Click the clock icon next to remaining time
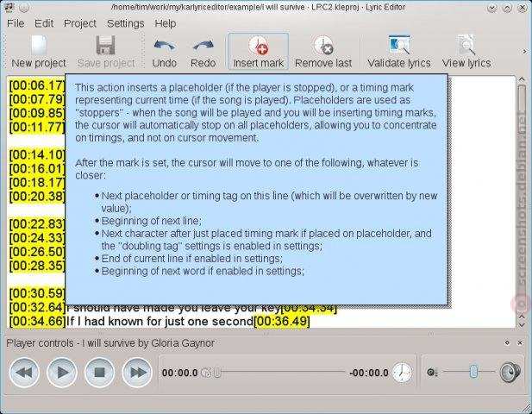The height and width of the screenshot is (414, 532). coord(402,373)
